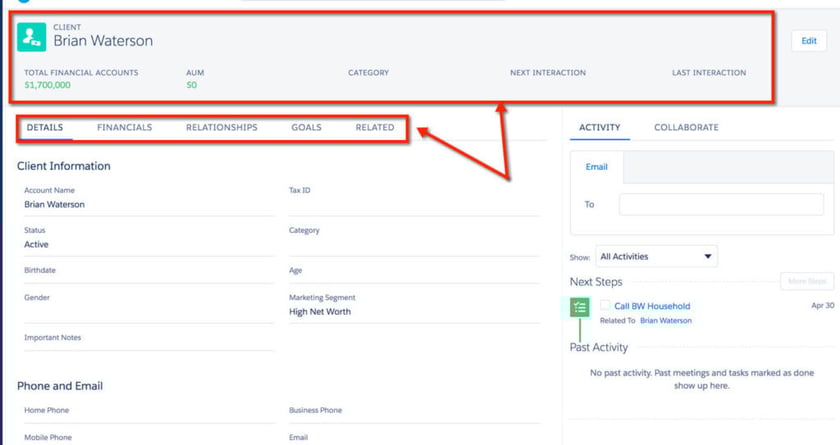Screen dimensions: 840x445
Task: Click the Apr 30 due date
Action: (x=822, y=305)
